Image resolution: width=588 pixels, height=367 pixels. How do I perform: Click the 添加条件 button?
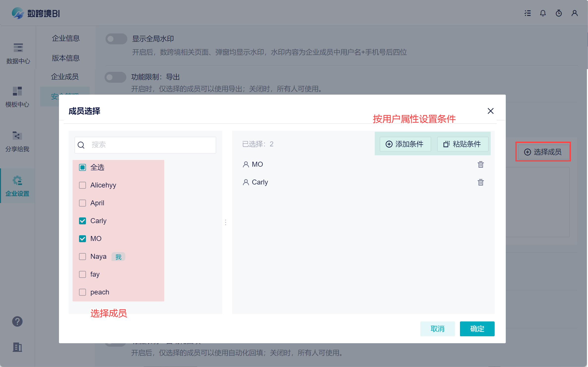[405, 144]
